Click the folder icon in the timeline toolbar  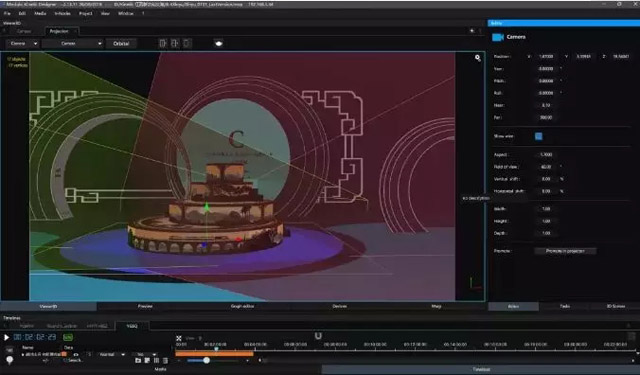[138, 361]
